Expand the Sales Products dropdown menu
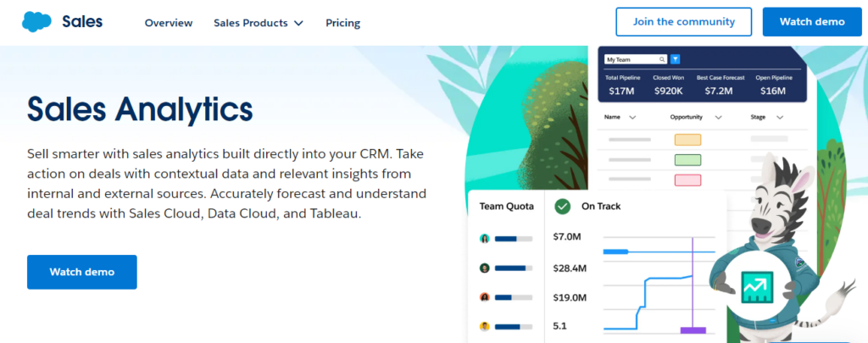Screen dimensions: 868x343 [x=259, y=23]
